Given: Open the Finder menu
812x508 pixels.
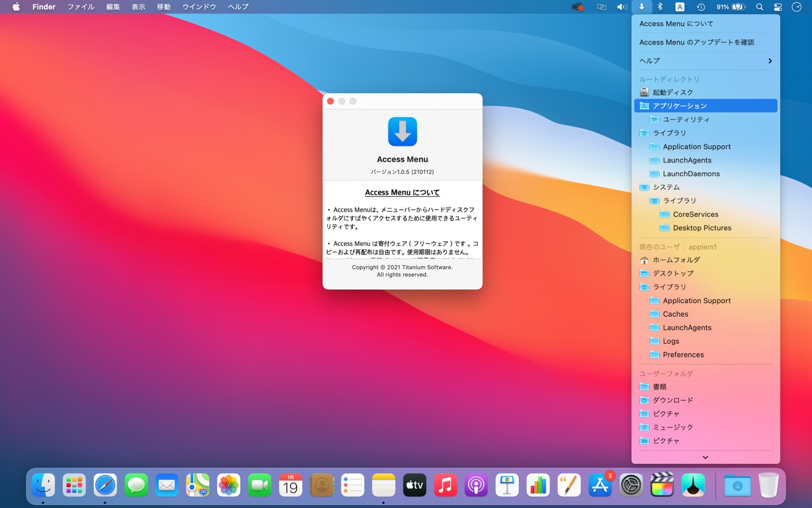Looking at the screenshot, I should pos(44,7).
